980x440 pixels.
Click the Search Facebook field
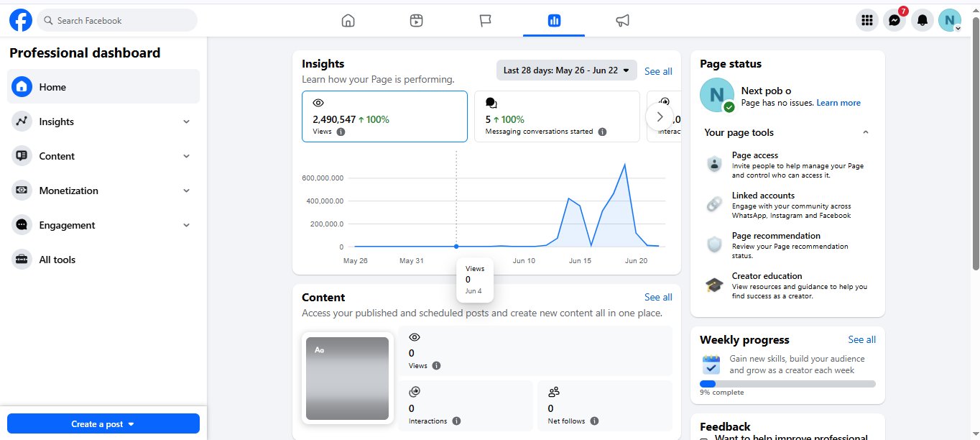tap(117, 21)
